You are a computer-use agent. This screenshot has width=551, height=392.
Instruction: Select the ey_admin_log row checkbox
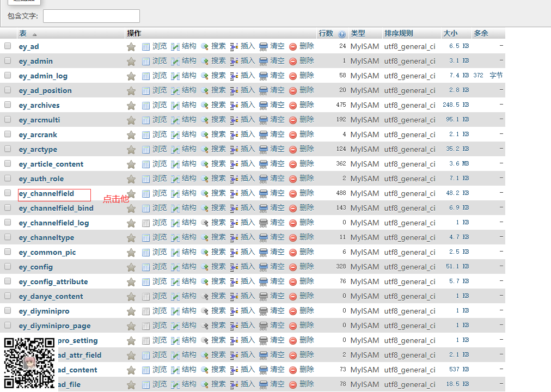[x=8, y=76]
